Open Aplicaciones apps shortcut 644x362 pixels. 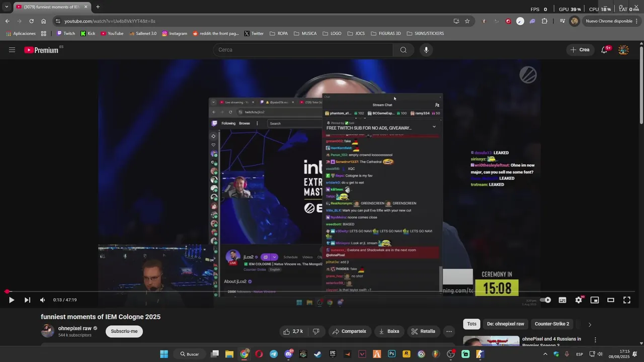(21, 34)
